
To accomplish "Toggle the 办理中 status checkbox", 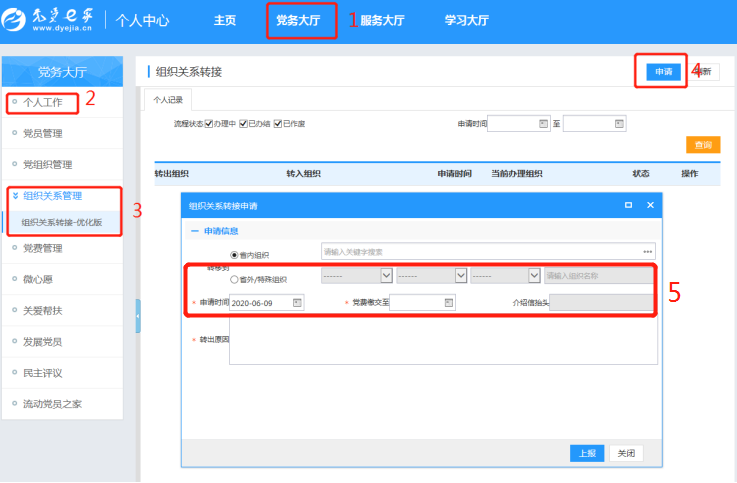I will click(209, 123).
